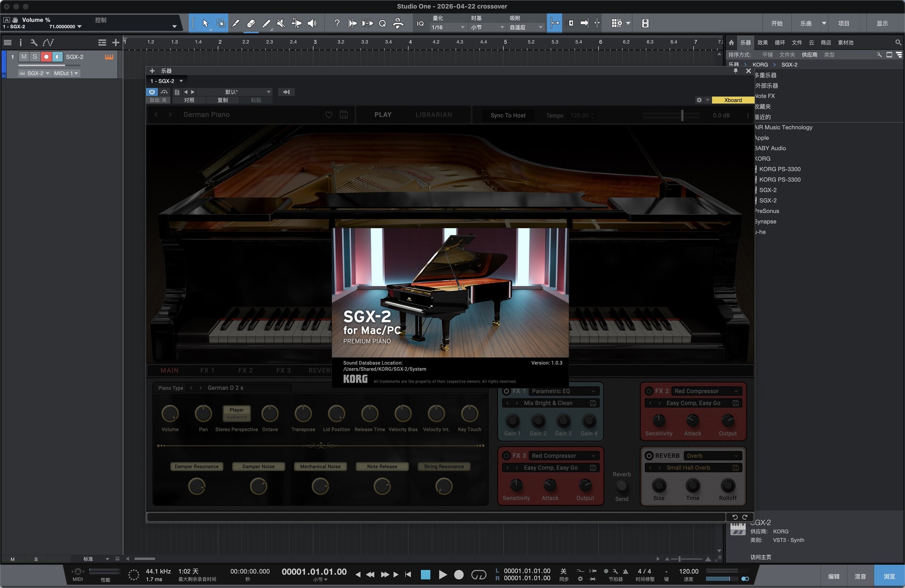
Task: Click the Damper Resonance button
Action: click(x=197, y=466)
